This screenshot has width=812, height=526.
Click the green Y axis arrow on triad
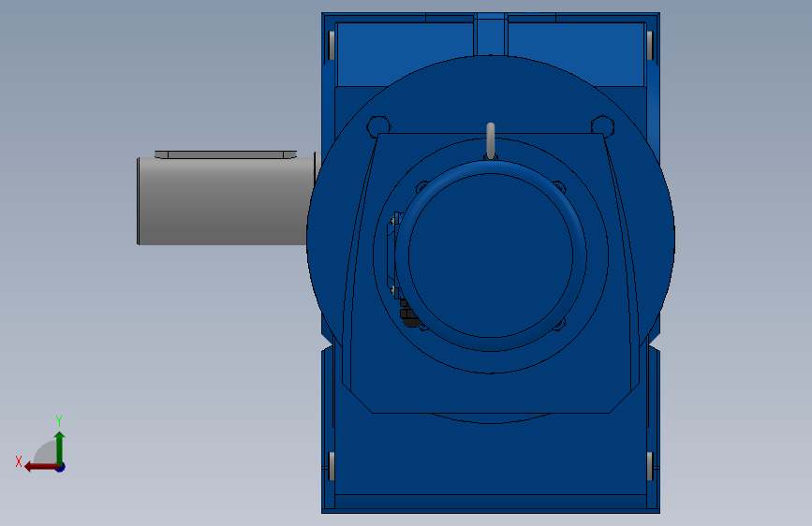(60, 447)
